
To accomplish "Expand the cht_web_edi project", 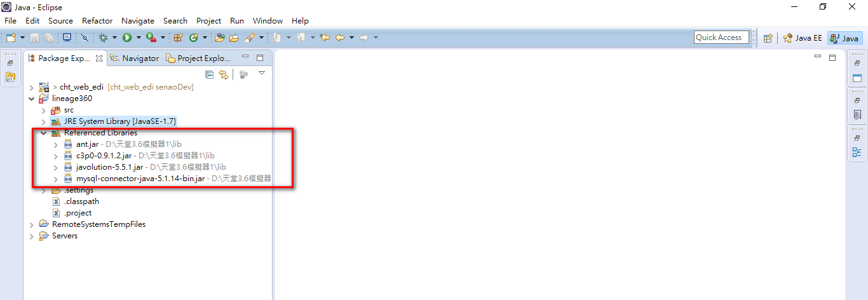I will pyautogui.click(x=31, y=87).
